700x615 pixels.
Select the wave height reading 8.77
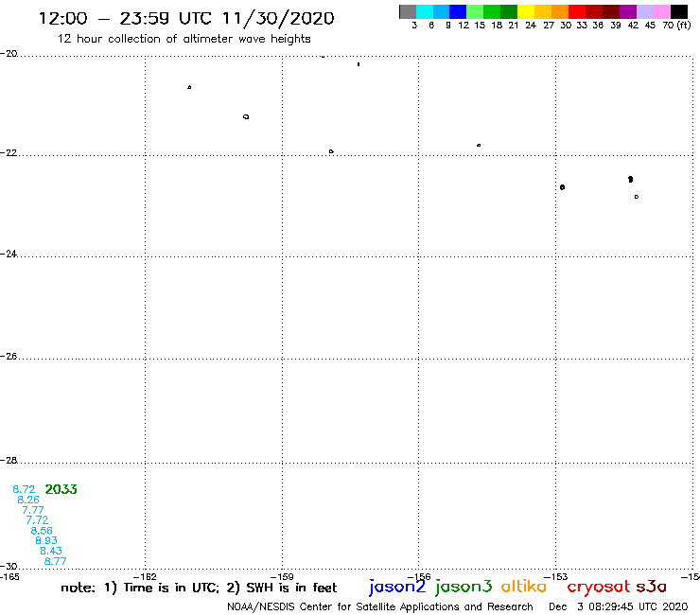click(x=56, y=561)
